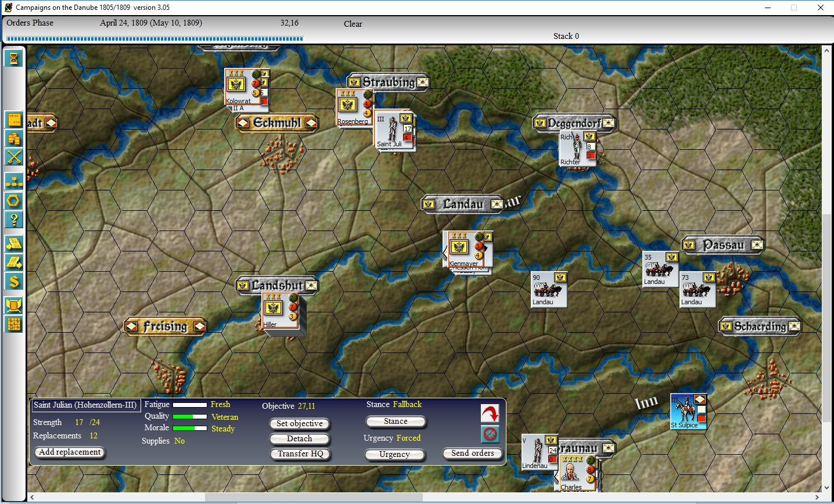
Task: Click the Detach button
Action: click(x=300, y=439)
